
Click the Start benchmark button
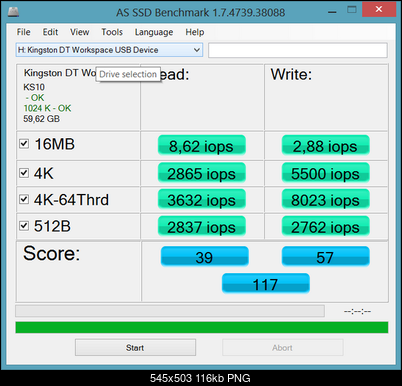point(135,348)
